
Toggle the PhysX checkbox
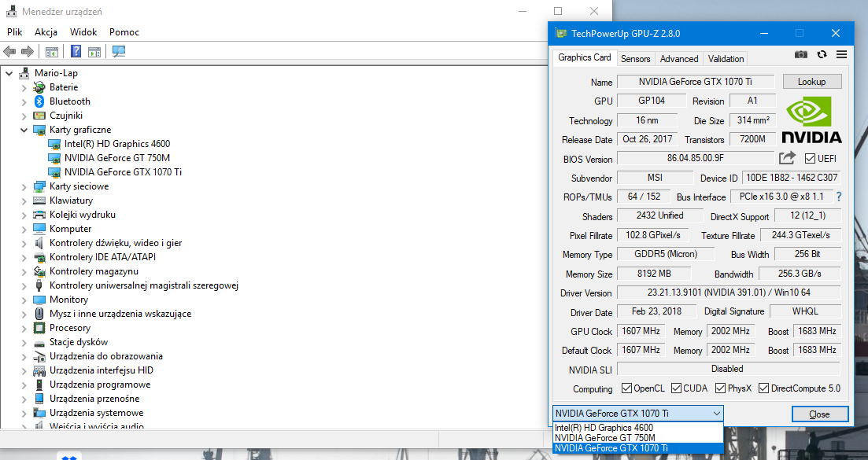pos(721,388)
